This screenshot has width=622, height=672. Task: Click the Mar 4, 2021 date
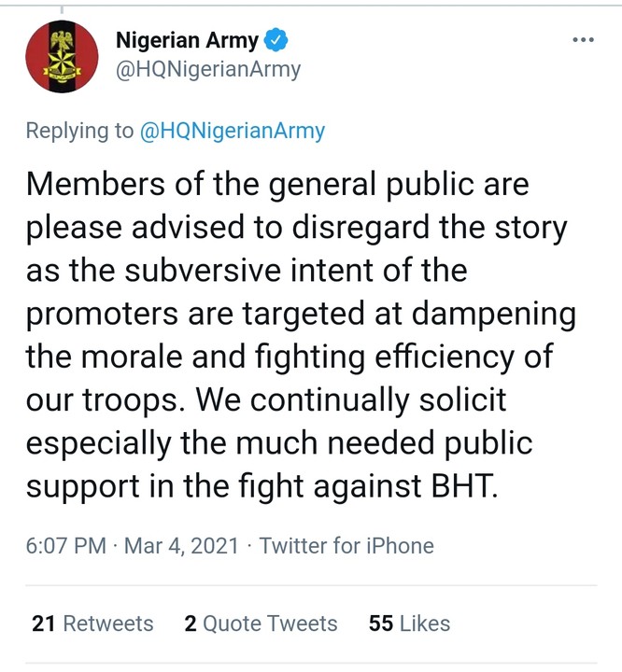pos(181,545)
